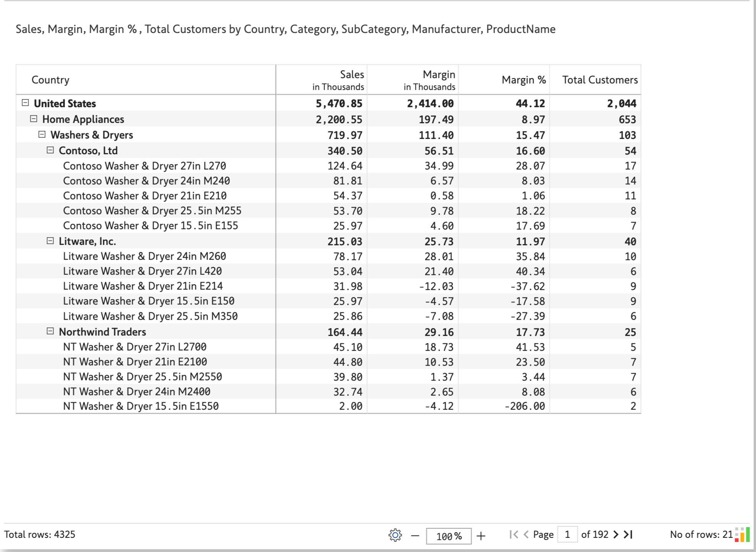The height and width of the screenshot is (552, 756).
Task: Collapse the United States row
Action: click(x=25, y=103)
